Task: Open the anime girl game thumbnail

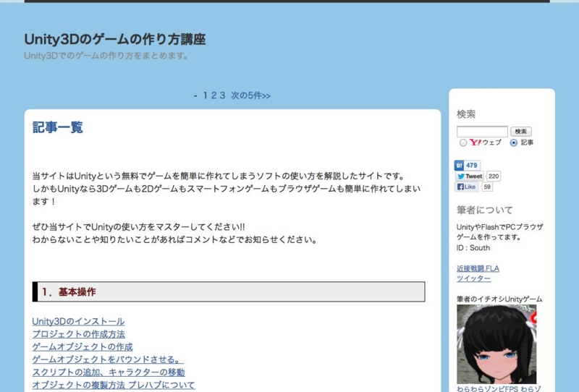Action: click(x=496, y=344)
